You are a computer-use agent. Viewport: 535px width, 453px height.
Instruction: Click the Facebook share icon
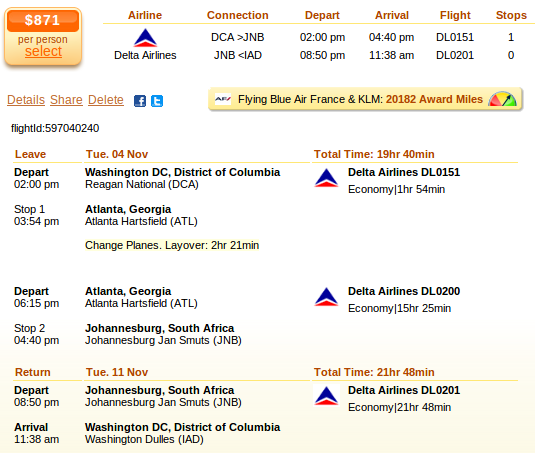tap(140, 101)
